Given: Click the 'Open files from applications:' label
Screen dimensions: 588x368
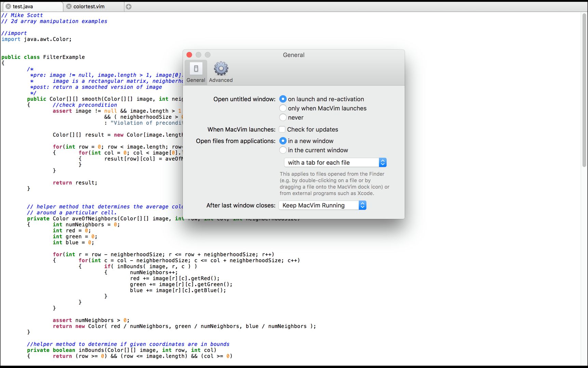Looking at the screenshot, I should pyautogui.click(x=236, y=141).
